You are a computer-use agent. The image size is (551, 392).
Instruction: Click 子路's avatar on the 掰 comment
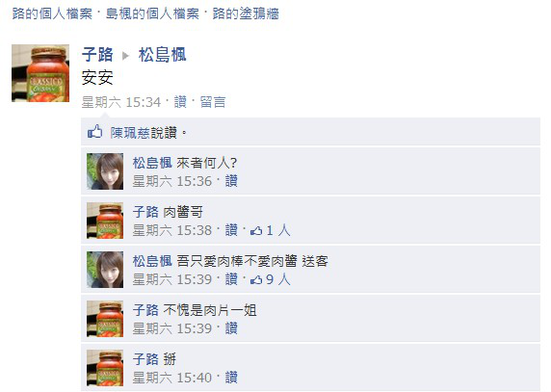pyautogui.click(x=105, y=368)
